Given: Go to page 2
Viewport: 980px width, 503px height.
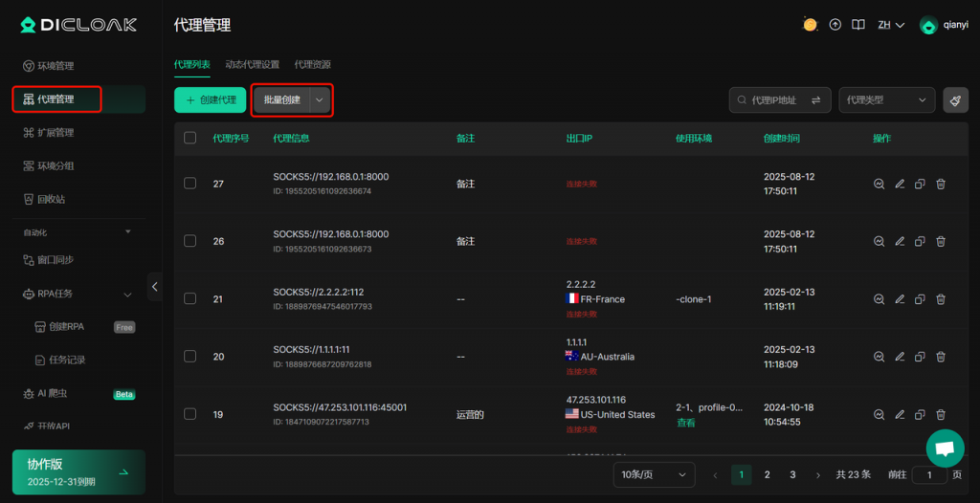Looking at the screenshot, I should pos(767,475).
